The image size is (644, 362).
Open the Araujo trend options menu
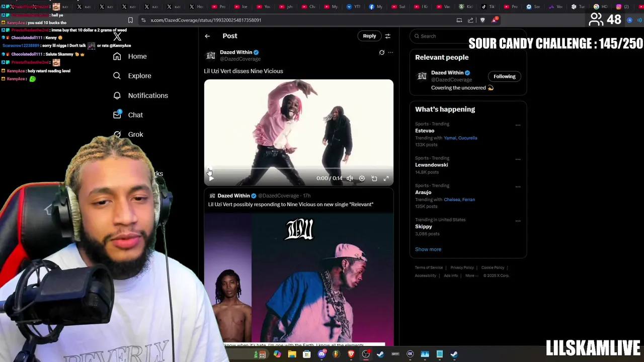coord(518,187)
